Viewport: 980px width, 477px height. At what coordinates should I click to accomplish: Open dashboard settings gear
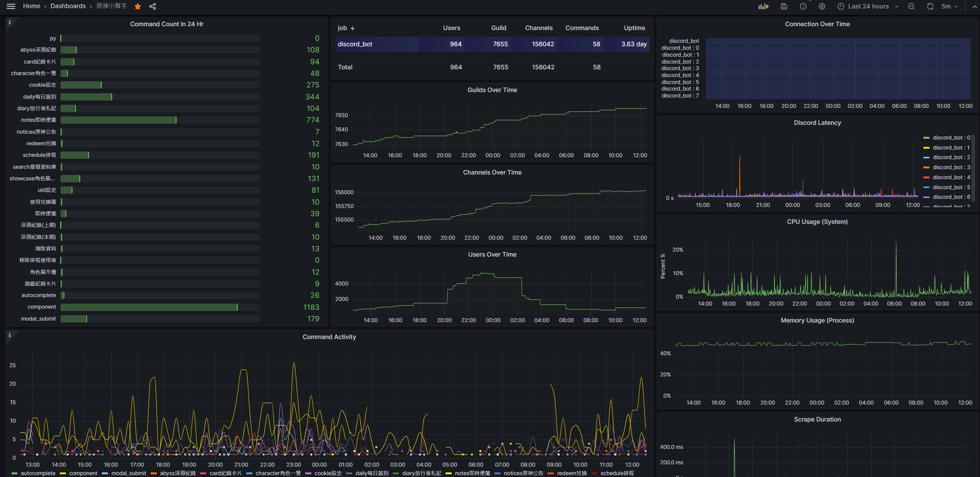pos(822,7)
